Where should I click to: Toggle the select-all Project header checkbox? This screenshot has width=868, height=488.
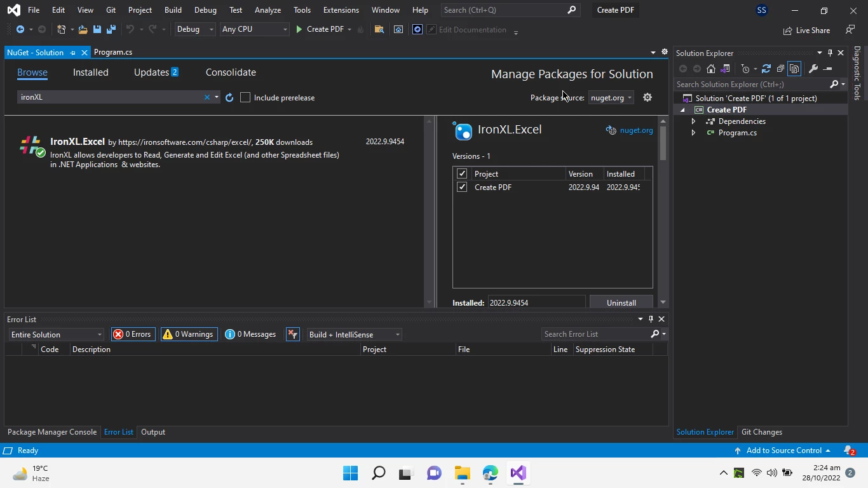pos(462,173)
